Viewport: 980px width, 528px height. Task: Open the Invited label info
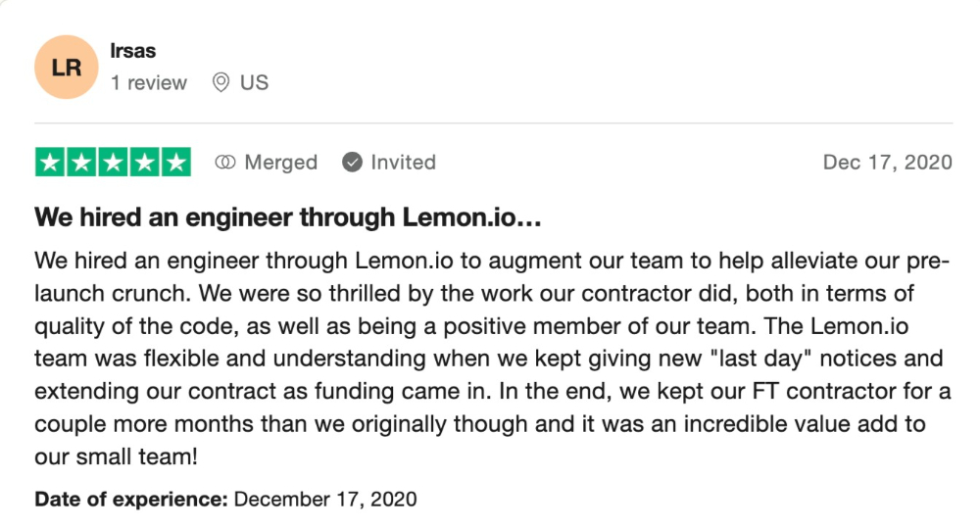403,163
